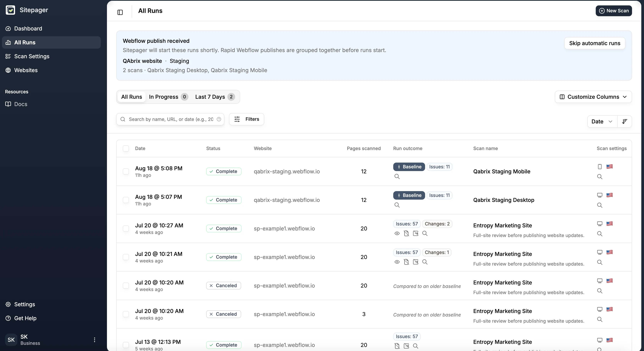
Task: Click the search help question-mark icon
Action: (219, 119)
